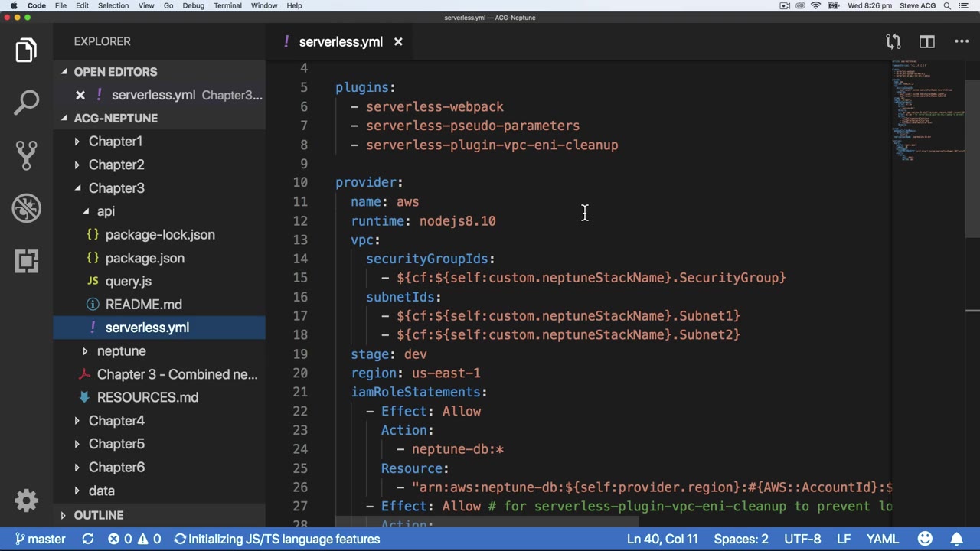Click the smiley feedback icon
Image resolution: width=980 pixels, height=551 pixels.
pyautogui.click(x=925, y=539)
